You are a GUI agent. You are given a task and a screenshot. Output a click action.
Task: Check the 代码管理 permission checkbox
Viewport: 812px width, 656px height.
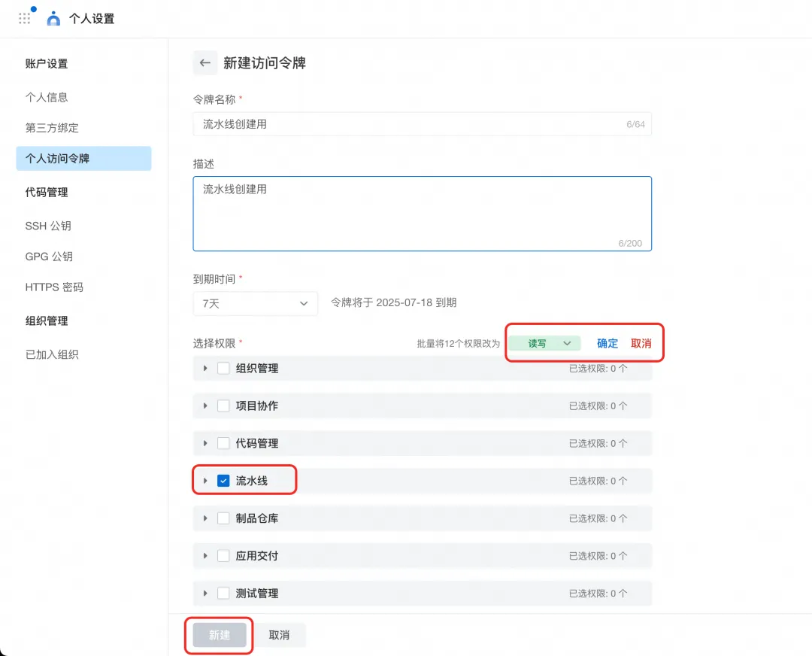click(x=223, y=444)
